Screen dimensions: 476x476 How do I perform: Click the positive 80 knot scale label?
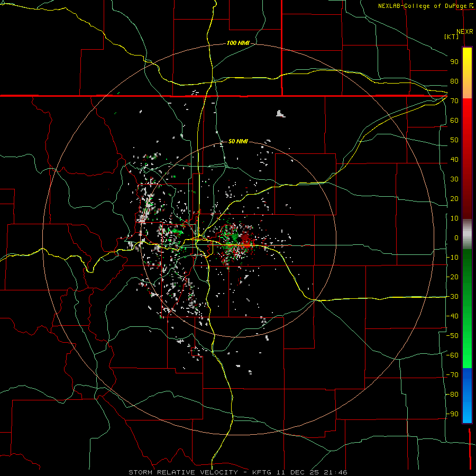pyautogui.click(x=454, y=81)
